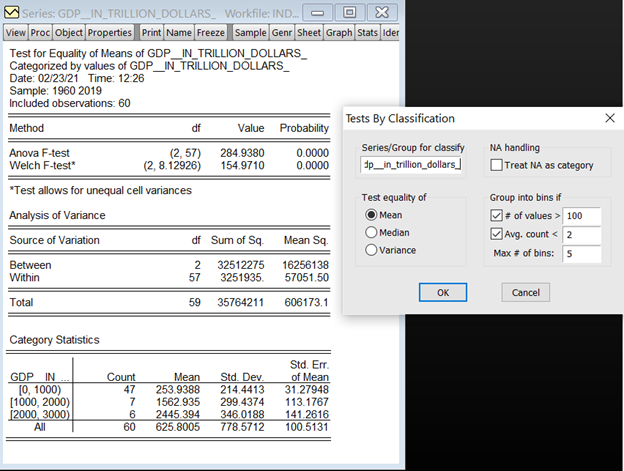Click the Ident toolbar button
Viewport: 624px width, 471px height.
click(x=390, y=33)
